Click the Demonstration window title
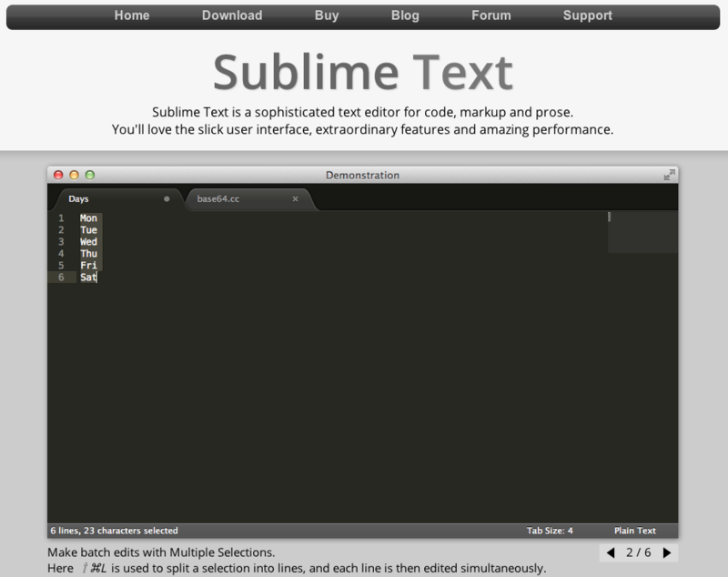This screenshot has height=577, width=728. (362, 175)
